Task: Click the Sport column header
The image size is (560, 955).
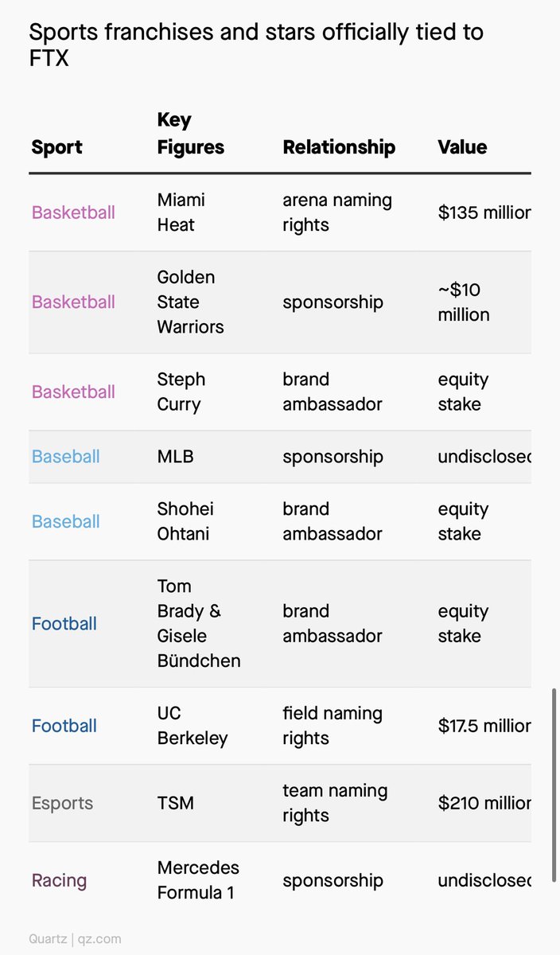Action: pyautogui.click(x=57, y=147)
